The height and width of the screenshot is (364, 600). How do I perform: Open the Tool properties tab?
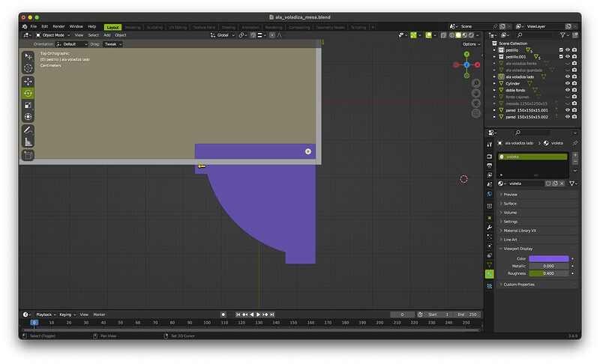pos(490,145)
